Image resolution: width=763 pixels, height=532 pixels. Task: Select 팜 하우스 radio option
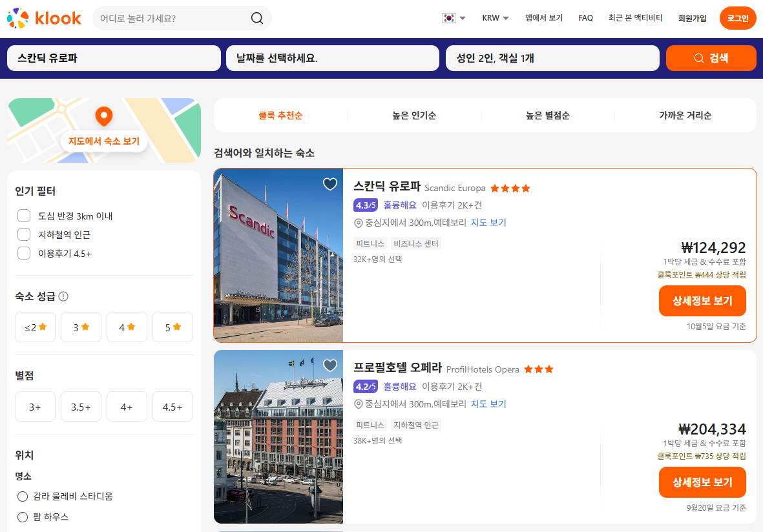[23, 517]
